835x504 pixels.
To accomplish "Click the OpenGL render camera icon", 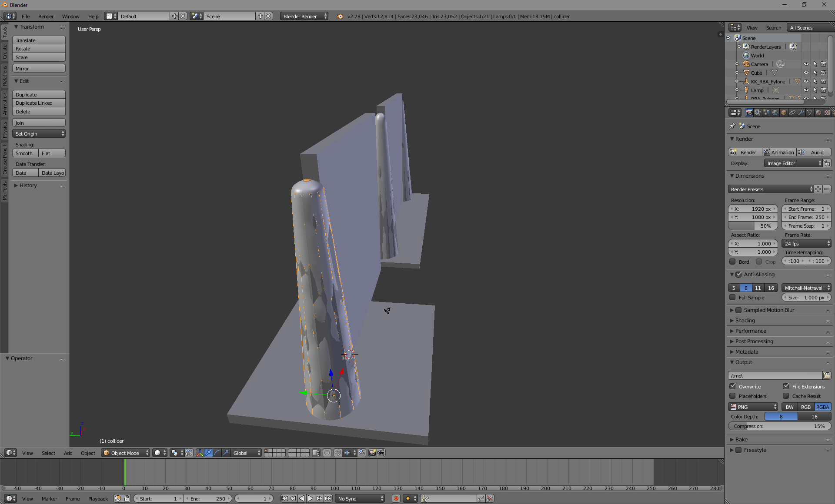I will click(372, 453).
